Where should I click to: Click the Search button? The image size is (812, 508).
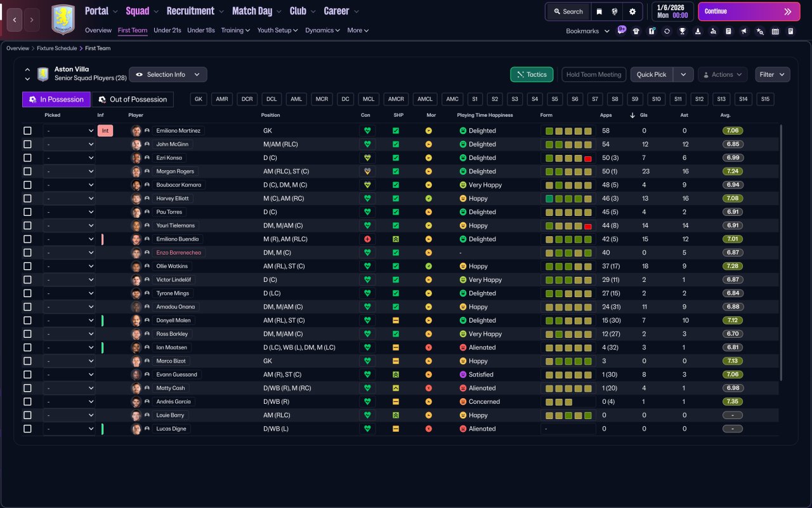coord(568,11)
